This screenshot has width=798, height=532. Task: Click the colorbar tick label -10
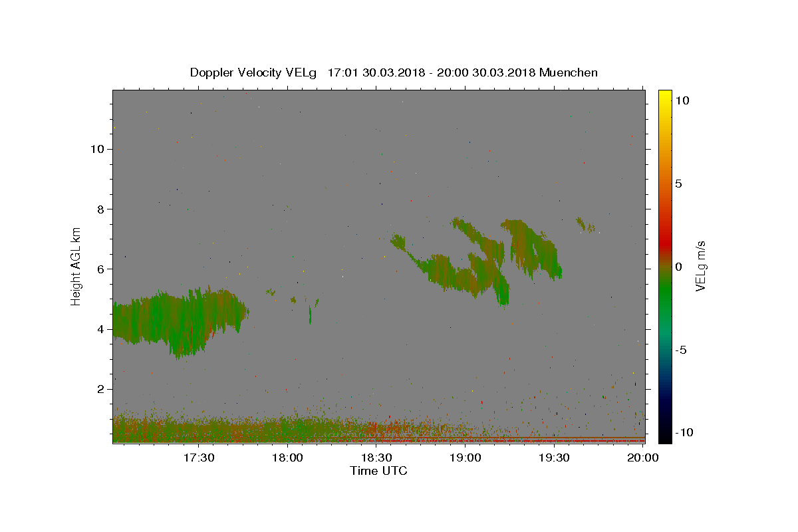pos(684,432)
